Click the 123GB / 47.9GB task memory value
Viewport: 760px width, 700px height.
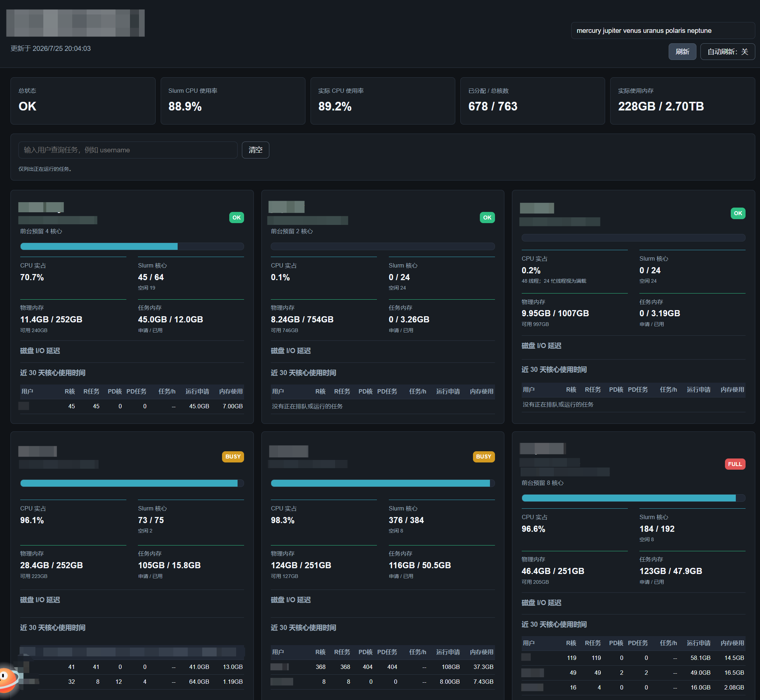[x=670, y=571]
